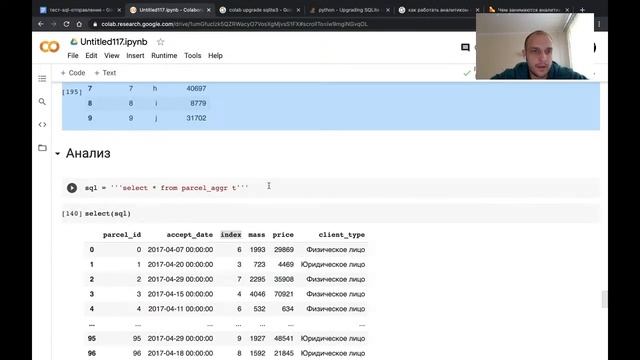Open browser three-dot menu

(599, 24)
